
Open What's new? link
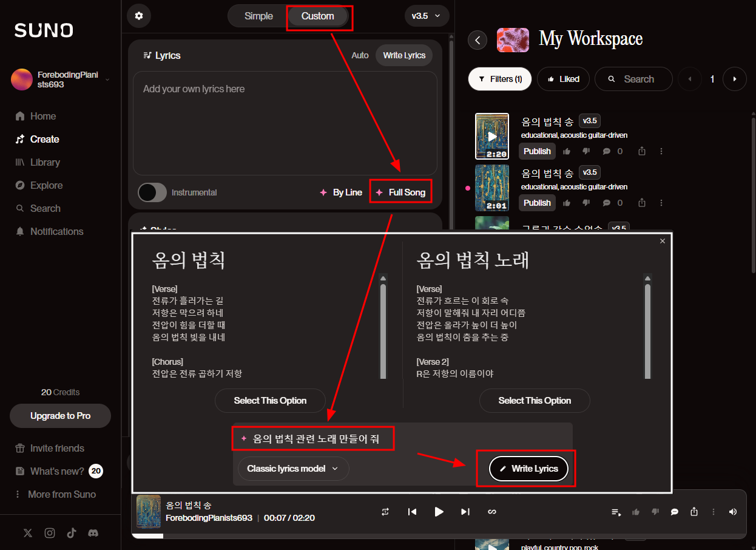pos(58,471)
